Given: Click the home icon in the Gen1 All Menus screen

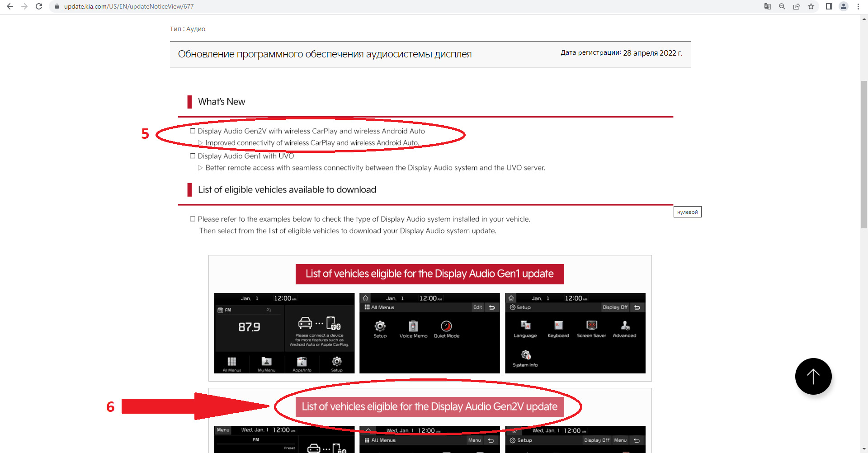Looking at the screenshot, I should (366, 298).
